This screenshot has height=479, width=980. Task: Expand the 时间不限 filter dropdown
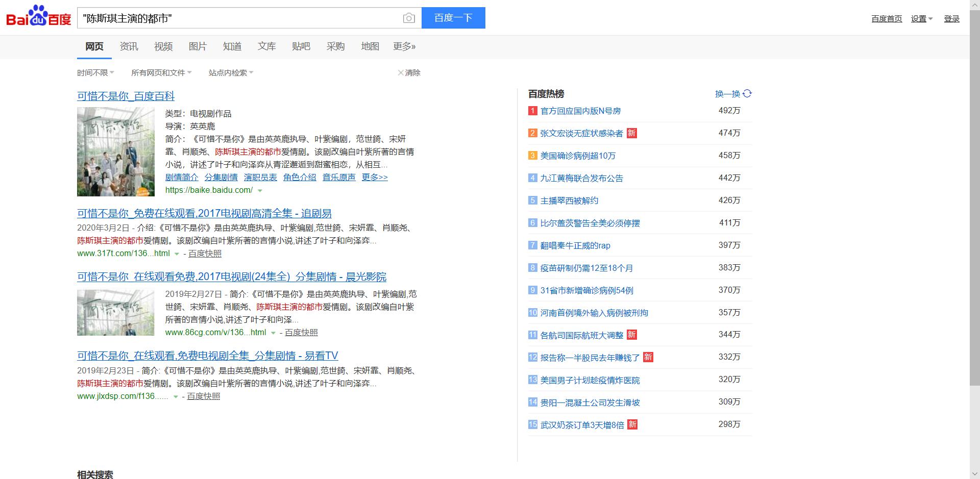click(95, 72)
